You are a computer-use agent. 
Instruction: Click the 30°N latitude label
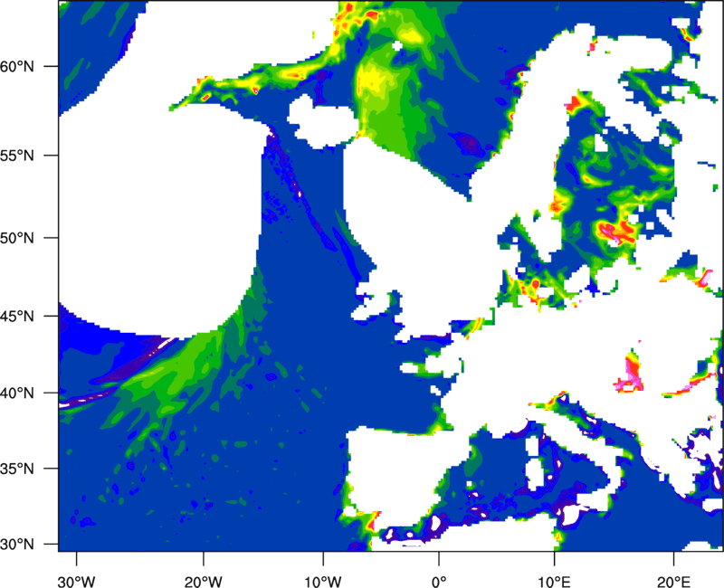coord(17,545)
